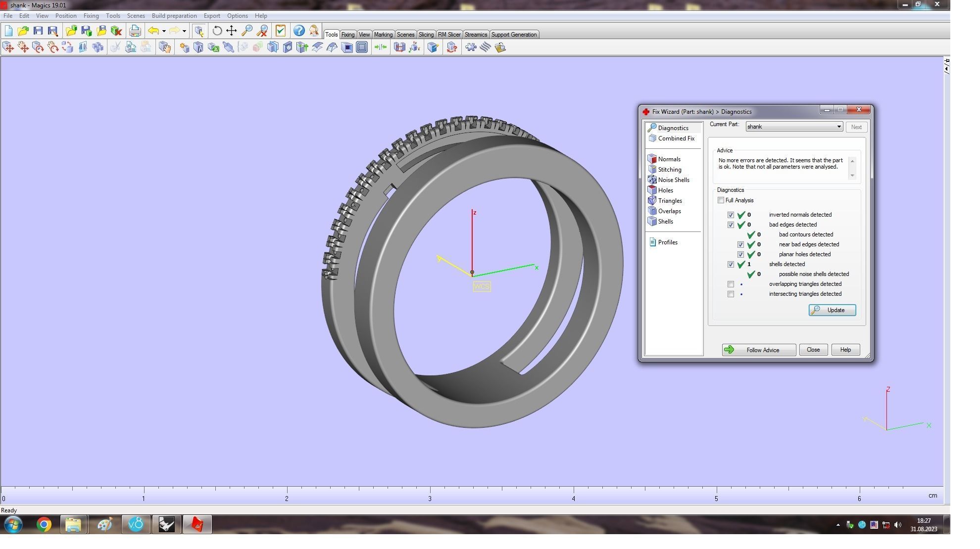Open the Current Part dropdown
This screenshot has height=549, width=980.
[x=839, y=127]
